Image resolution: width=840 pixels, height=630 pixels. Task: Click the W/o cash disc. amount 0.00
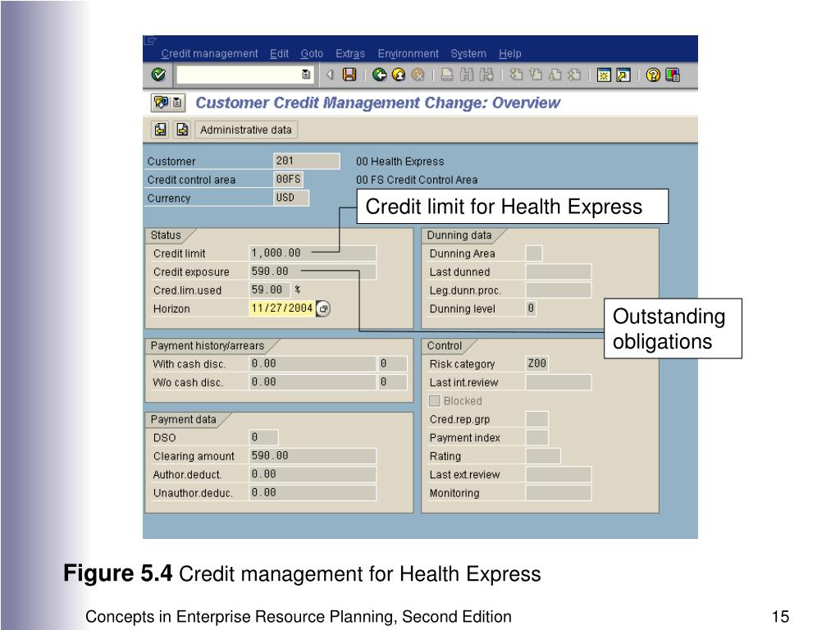313,382
